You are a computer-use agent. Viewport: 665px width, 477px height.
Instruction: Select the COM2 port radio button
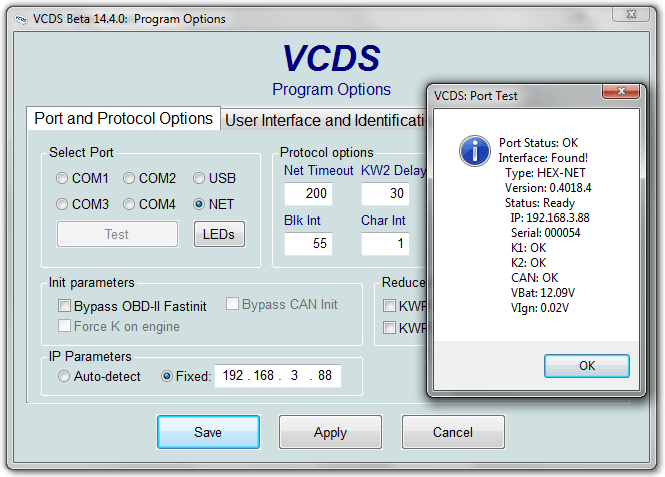[x=129, y=178]
